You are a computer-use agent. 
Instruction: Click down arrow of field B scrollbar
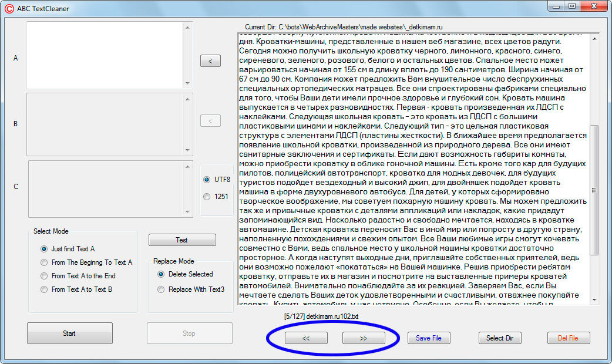pos(187,150)
